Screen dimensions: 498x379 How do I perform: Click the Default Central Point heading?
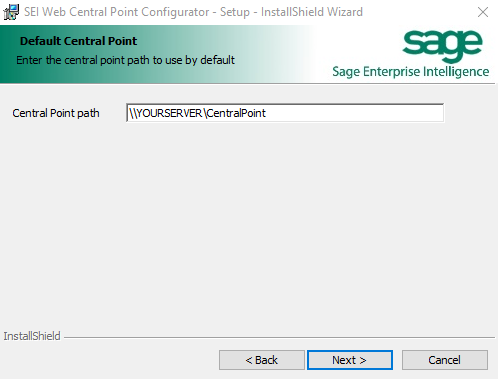point(78,41)
